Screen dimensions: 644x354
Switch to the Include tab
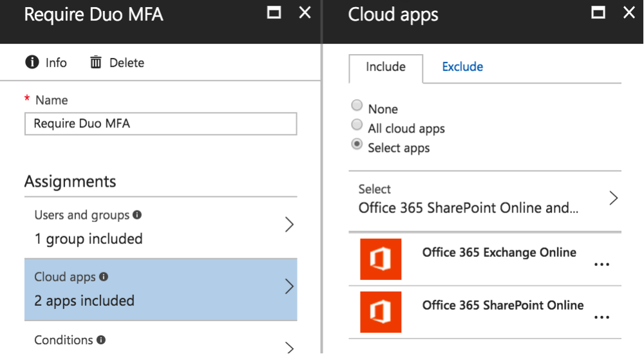point(386,67)
